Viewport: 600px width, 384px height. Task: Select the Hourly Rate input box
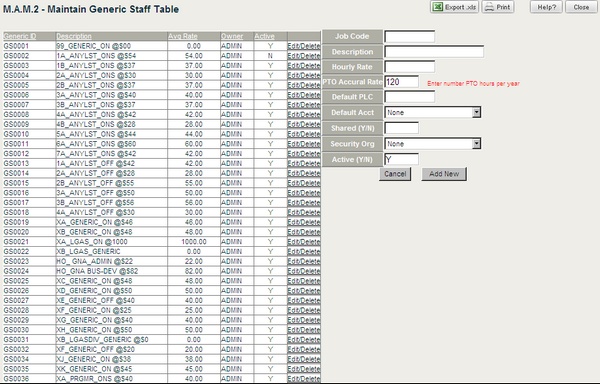(409, 67)
